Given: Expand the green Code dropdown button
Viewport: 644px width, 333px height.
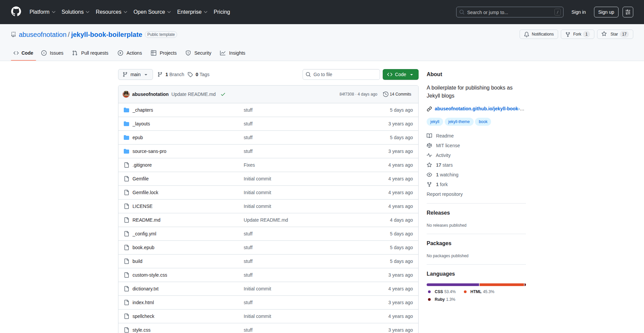Looking at the screenshot, I should coord(400,74).
